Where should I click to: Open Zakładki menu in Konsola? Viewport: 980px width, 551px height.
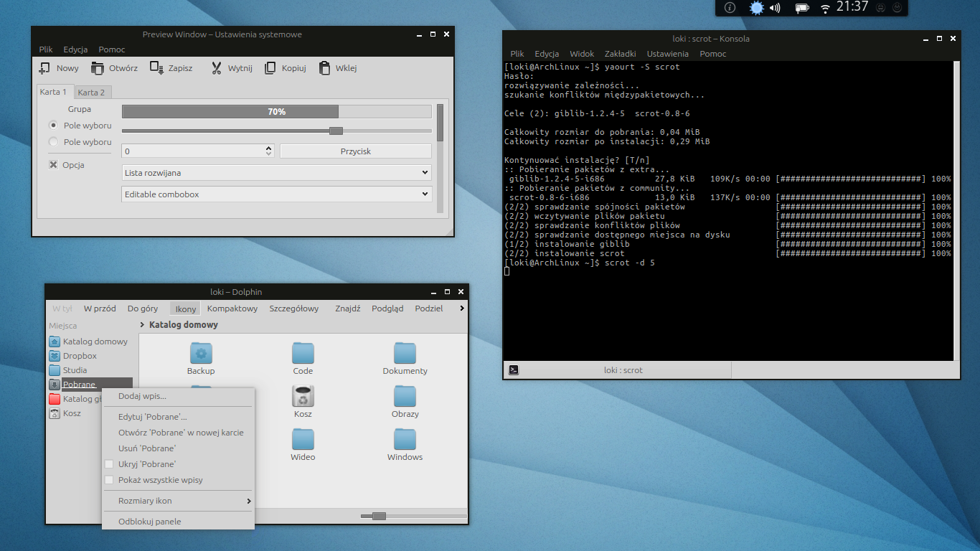621,54
